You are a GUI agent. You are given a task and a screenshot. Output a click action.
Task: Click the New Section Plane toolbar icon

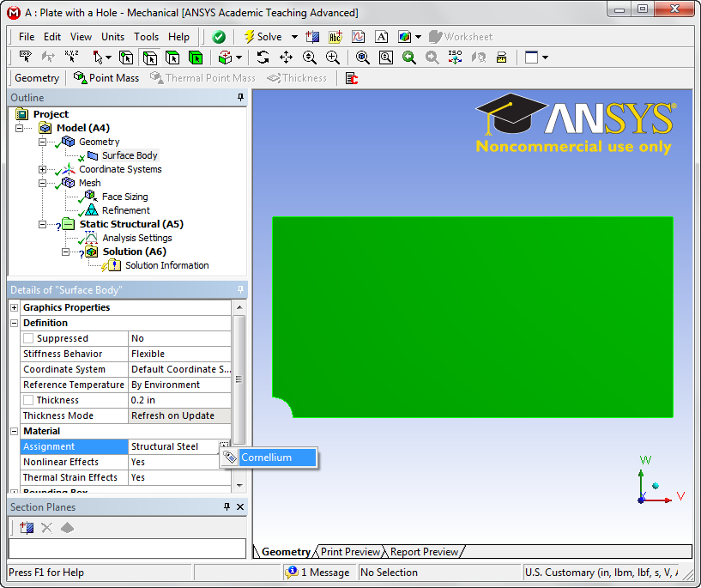tap(312, 37)
